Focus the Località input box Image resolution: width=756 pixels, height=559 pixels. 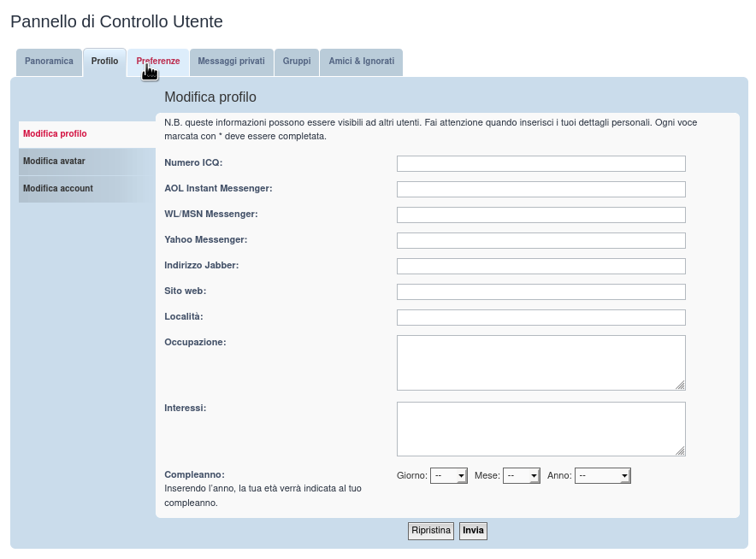(x=540, y=317)
